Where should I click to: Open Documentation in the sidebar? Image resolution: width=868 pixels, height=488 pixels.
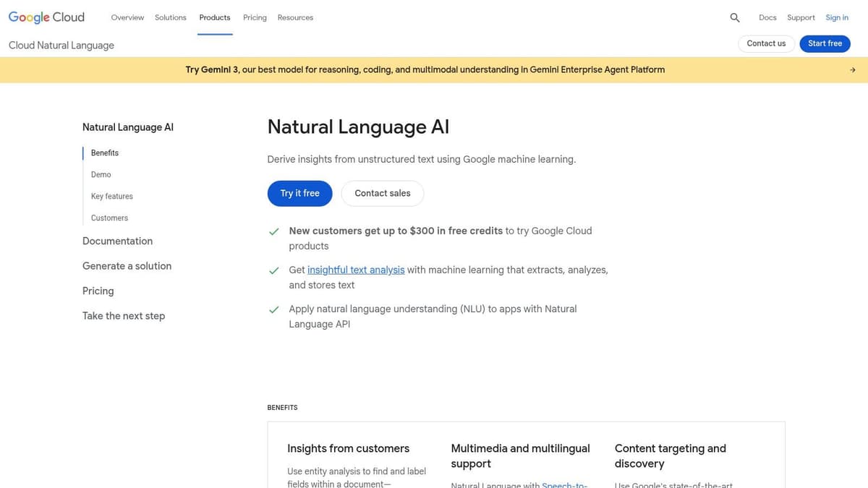pyautogui.click(x=117, y=241)
